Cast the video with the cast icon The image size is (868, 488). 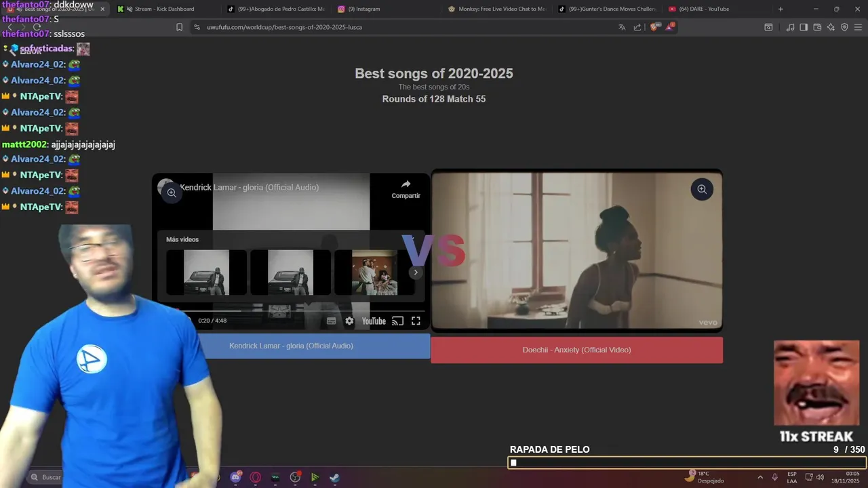click(398, 321)
